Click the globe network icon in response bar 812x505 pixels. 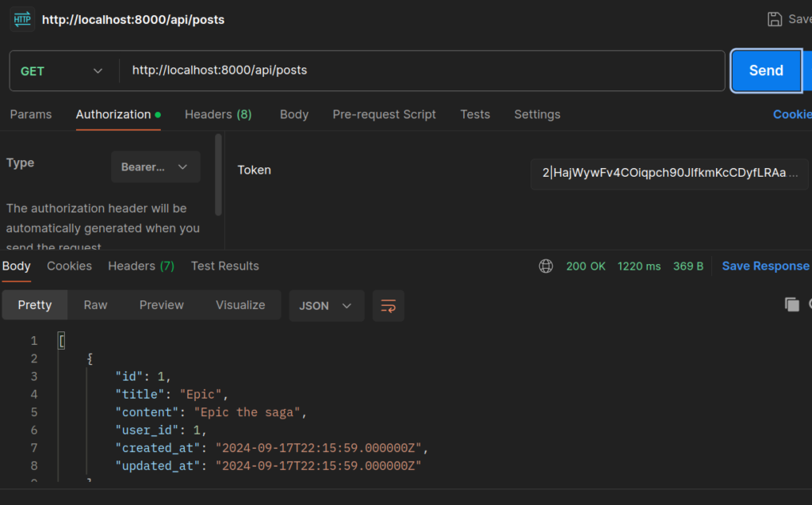546,266
